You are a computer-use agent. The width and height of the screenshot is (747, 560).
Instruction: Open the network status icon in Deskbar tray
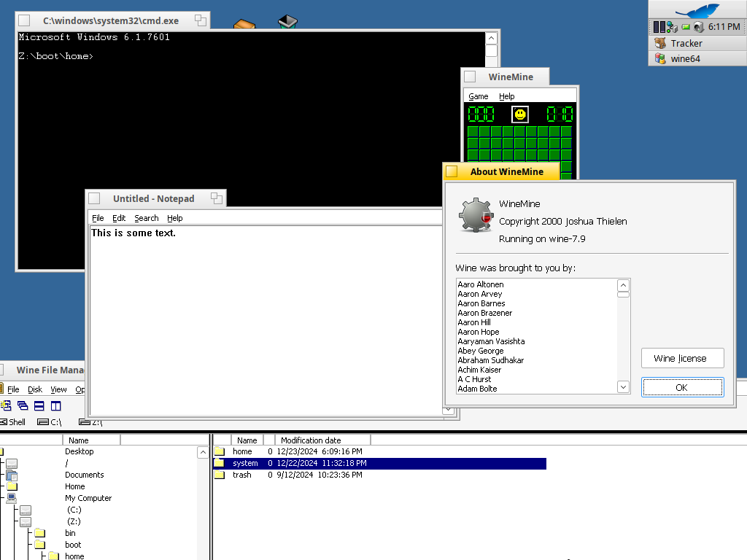click(x=672, y=27)
